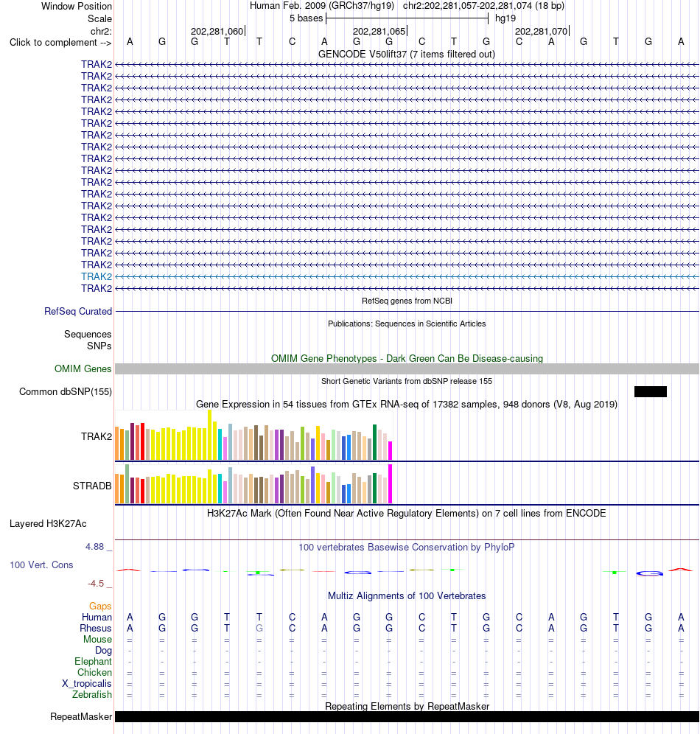Click the gray mismatched G in Rhesus row
The width and height of the screenshot is (700, 734).
(259, 628)
